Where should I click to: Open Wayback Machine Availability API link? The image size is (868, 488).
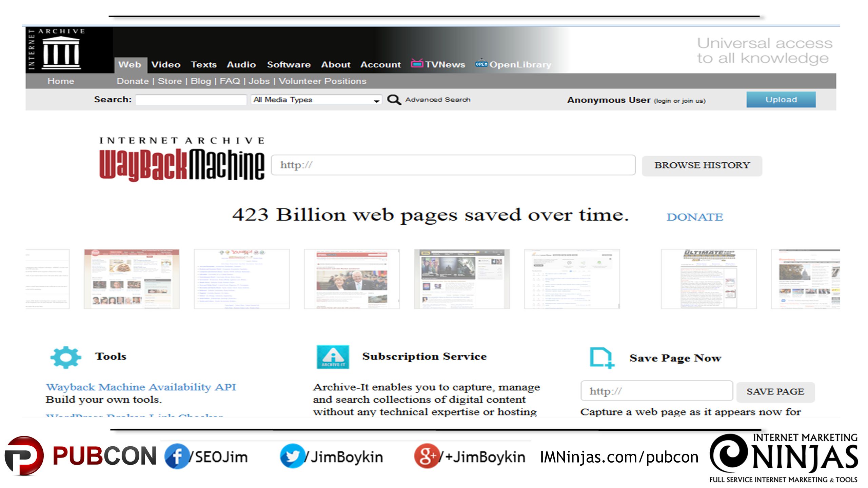pyautogui.click(x=141, y=387)
